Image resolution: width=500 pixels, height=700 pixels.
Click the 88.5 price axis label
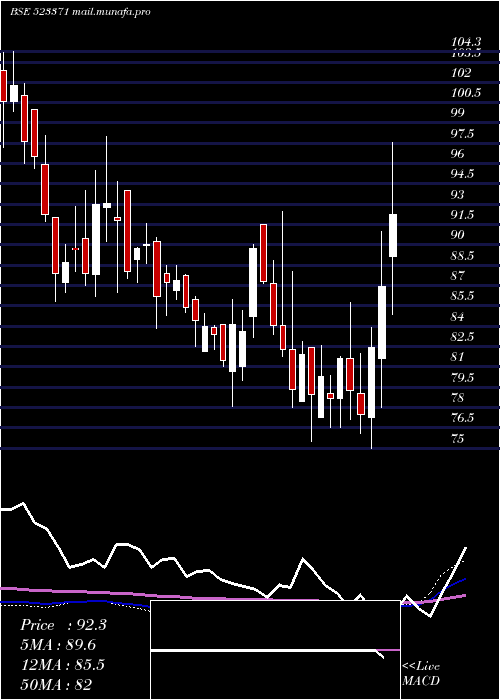462,256
